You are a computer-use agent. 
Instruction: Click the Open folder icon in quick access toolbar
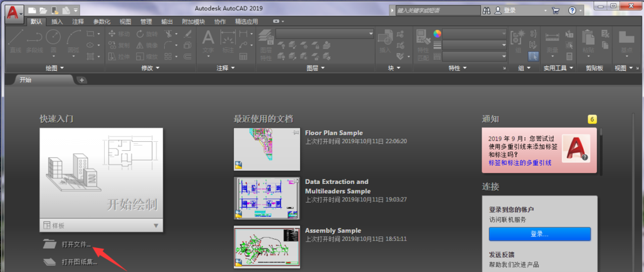(42, 11)
